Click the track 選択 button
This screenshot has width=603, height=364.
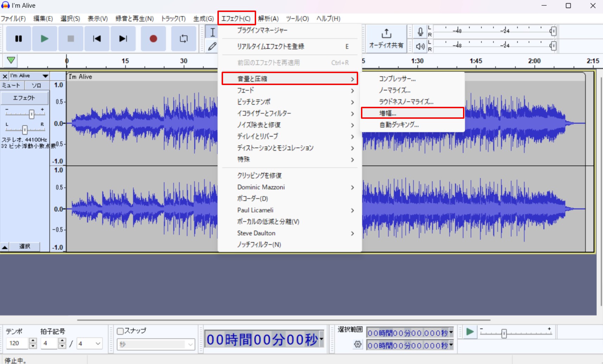tap(25, 247)
